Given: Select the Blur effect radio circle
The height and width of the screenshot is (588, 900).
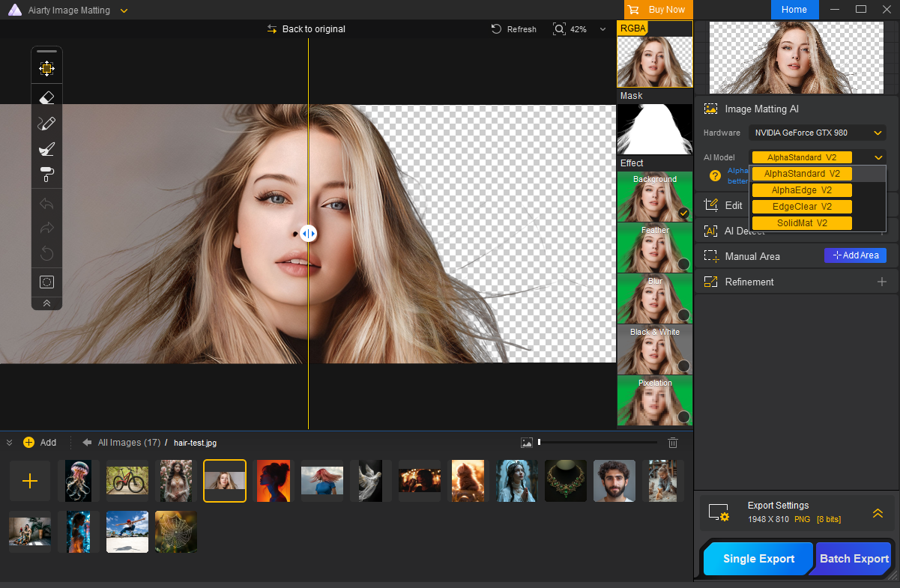Looking at the screenshot, I should (683, 315).
